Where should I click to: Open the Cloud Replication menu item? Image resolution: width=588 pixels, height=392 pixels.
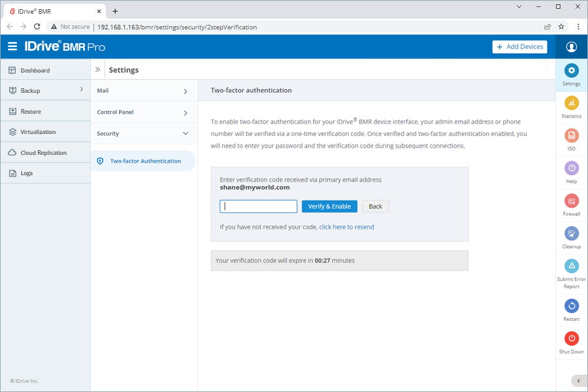tap(45, 153)
